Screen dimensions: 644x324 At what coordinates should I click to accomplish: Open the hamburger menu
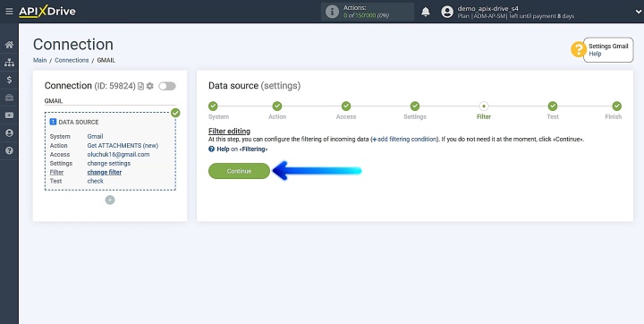[x=9, y=12]
